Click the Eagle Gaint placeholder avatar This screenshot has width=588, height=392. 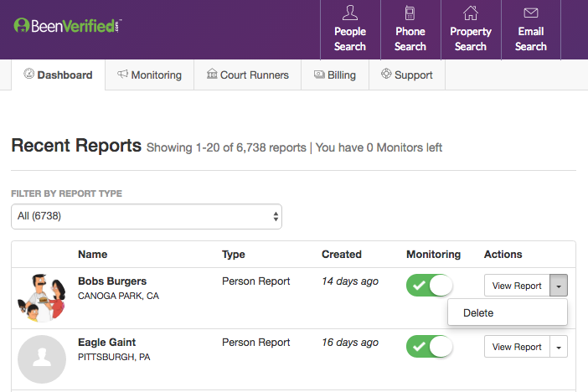(x=42, y=359)
